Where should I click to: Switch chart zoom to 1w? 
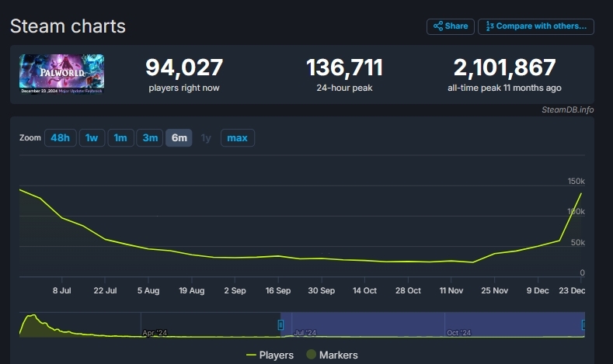tap(92, 138)
